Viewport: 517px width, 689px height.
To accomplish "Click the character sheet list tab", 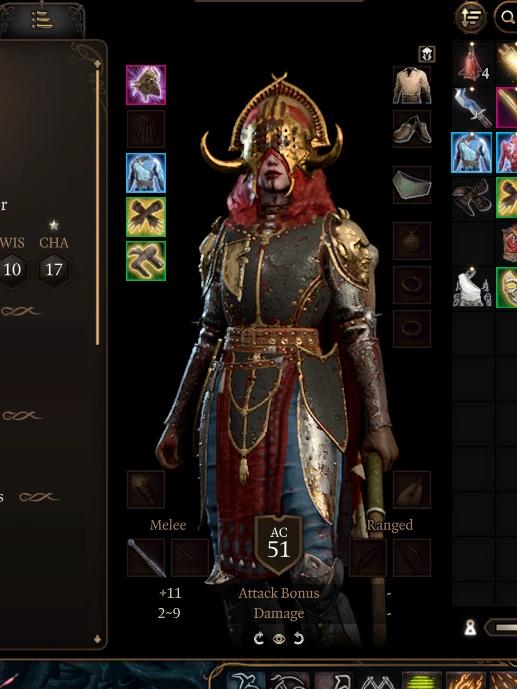I will [x=42, y=19].
